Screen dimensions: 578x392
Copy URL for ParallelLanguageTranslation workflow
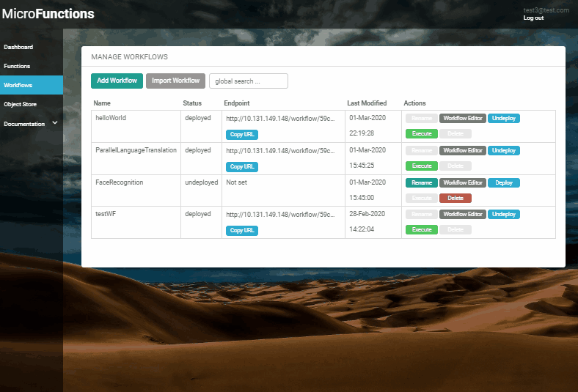pyautogui.click(x=242, y=166)
